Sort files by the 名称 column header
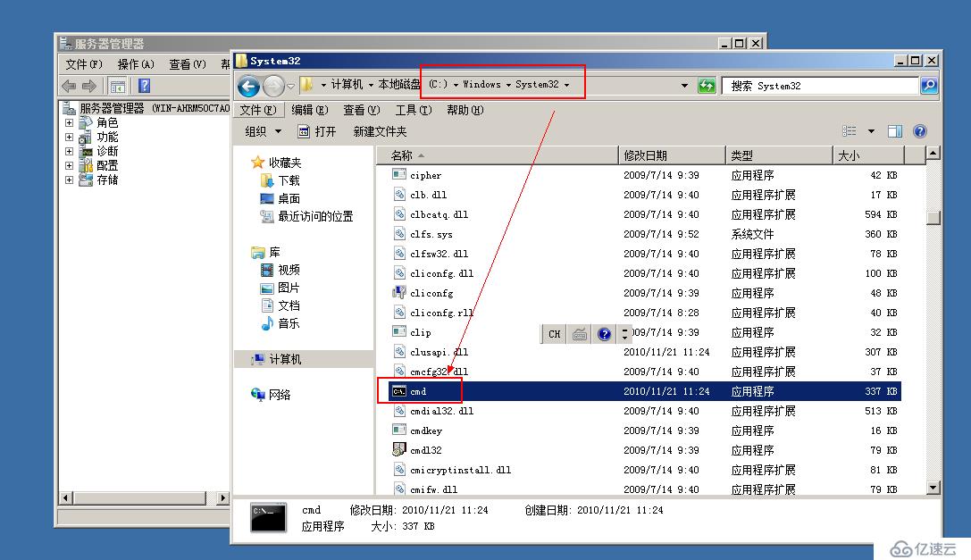971x560 pixels. tap(498, 155)
